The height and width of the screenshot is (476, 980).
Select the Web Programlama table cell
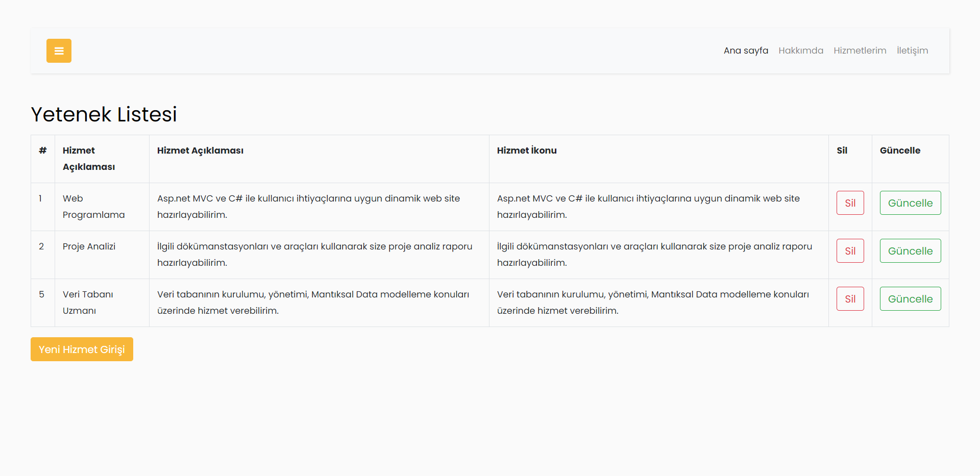click(94, 207)
